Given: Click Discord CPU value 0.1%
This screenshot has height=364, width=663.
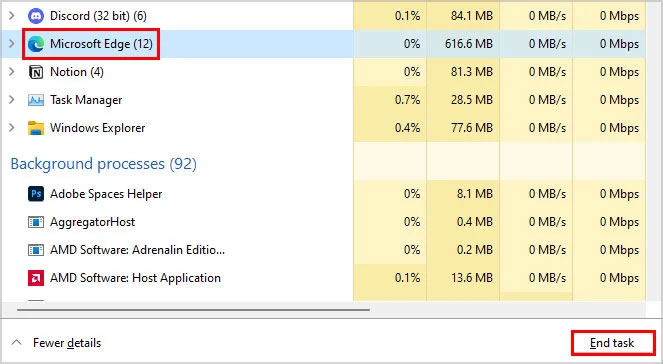Looking at the screenshot, I should pyautogui.click(x=407, y=16).
